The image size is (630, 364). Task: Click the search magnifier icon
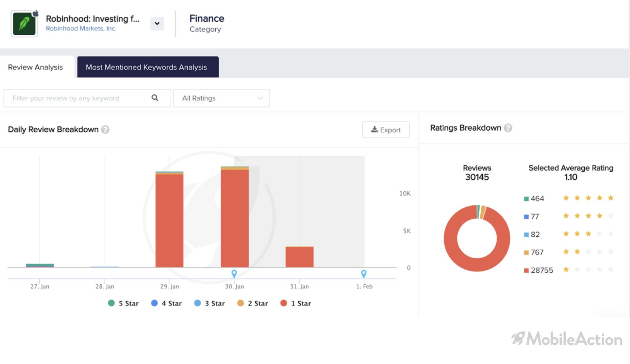(155, 98)
